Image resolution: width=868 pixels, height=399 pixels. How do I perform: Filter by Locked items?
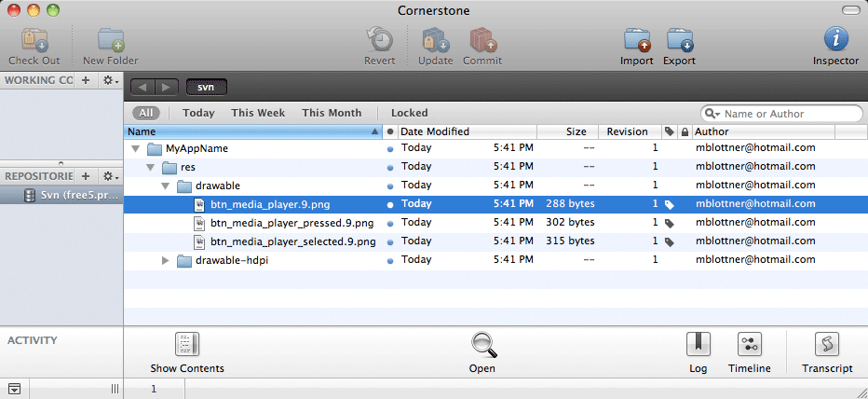(410, 113)
